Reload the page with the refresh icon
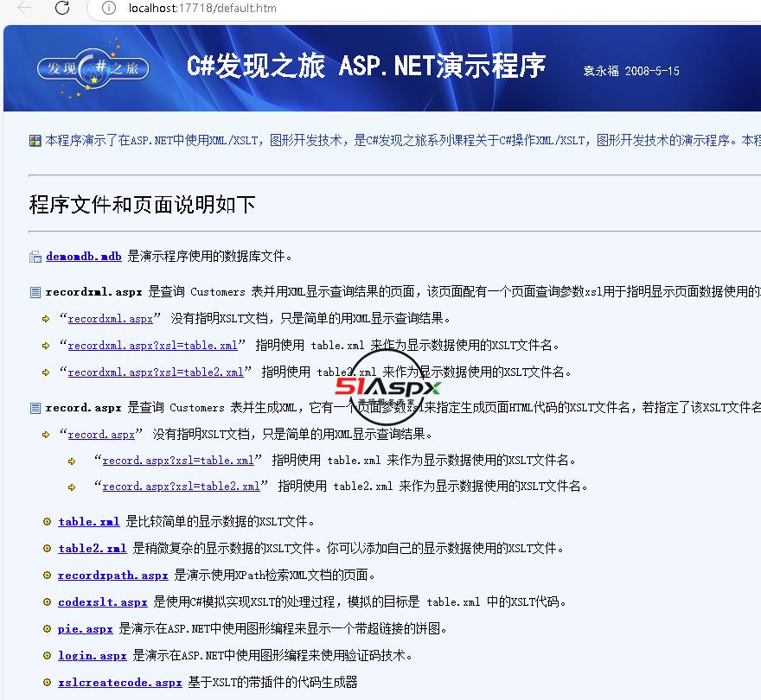Image resolution: width=761 pixels, height=700 pixels. [x=62, y=8]
